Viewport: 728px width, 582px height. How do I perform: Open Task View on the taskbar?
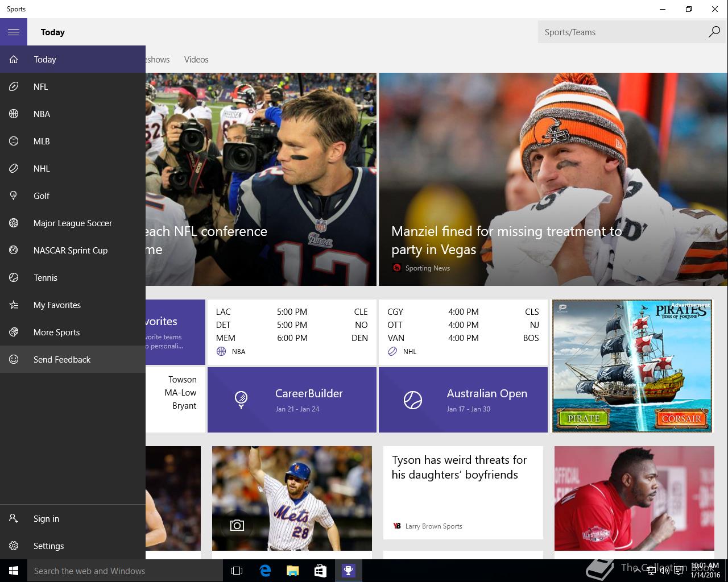coord(237,571)
